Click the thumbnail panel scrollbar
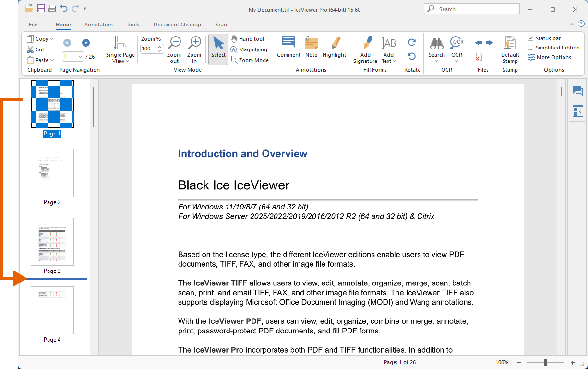Screen dimensions: 588x369 coord(94,107)
